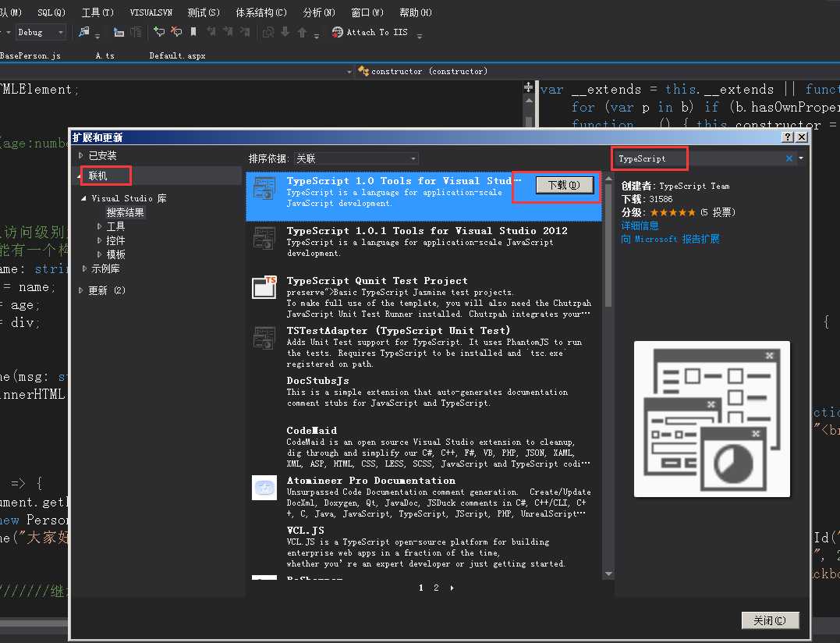Open the SQL(Q) menu

click(51, 12)
